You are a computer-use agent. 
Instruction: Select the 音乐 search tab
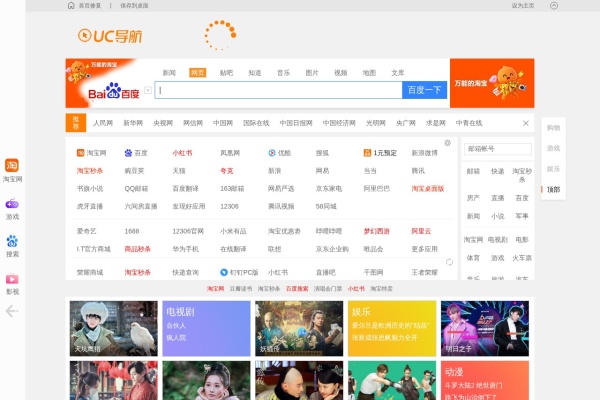click(x=284, y=73)
